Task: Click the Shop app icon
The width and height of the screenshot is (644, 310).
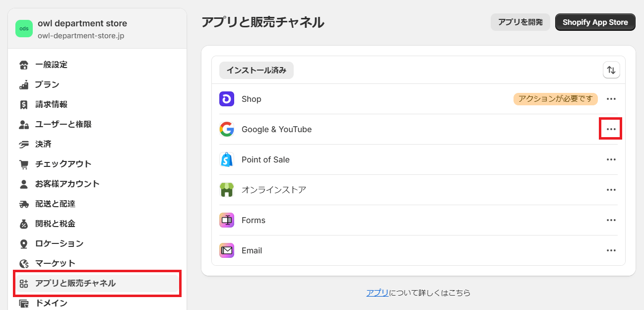Action: point(227,99)
